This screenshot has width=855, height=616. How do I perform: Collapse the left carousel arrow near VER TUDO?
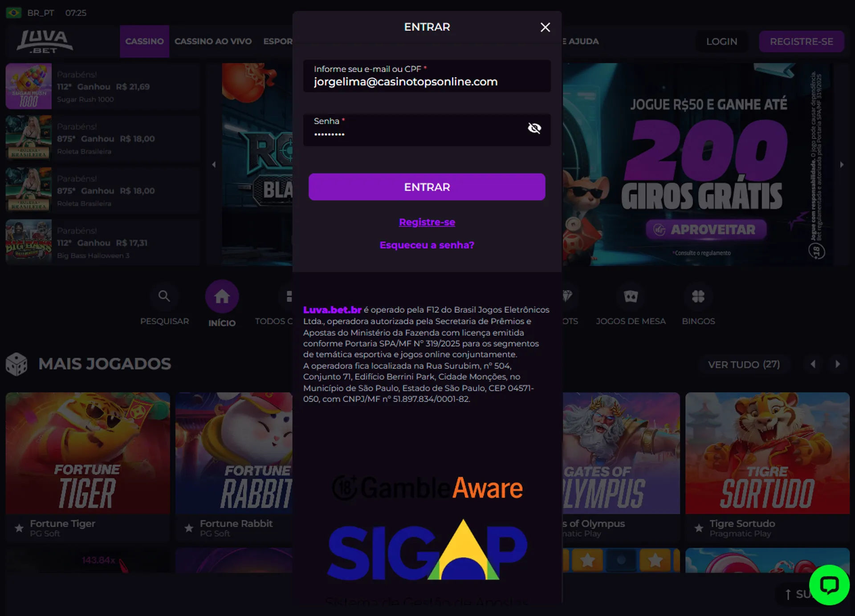(814, 364)
